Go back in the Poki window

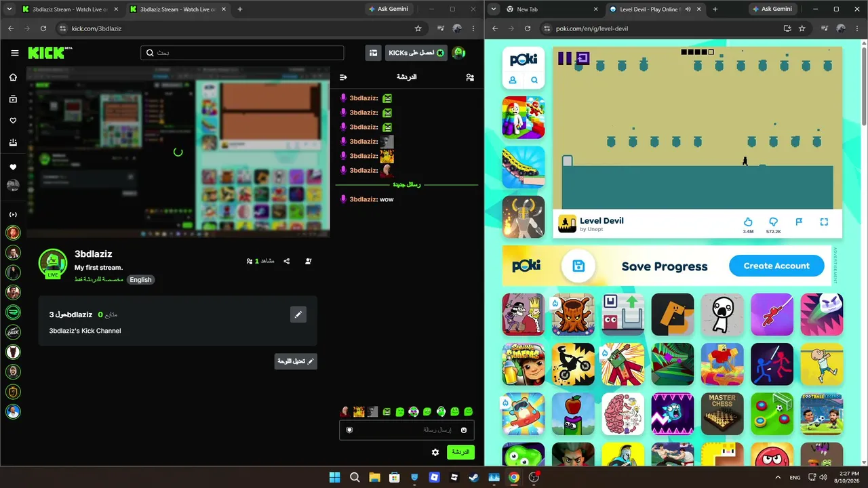coord(495,28)
